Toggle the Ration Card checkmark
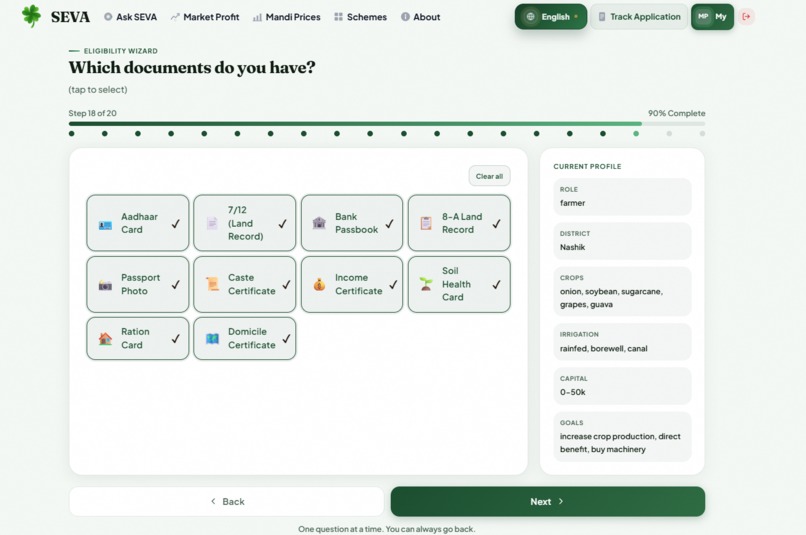 (176, 339)
